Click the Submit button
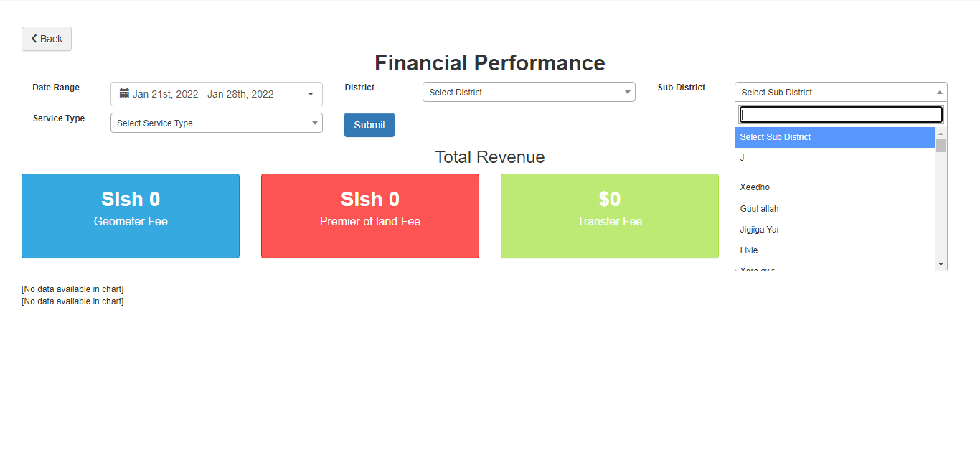The height and width of the screenshot is (473, 980). click(369, 125)
